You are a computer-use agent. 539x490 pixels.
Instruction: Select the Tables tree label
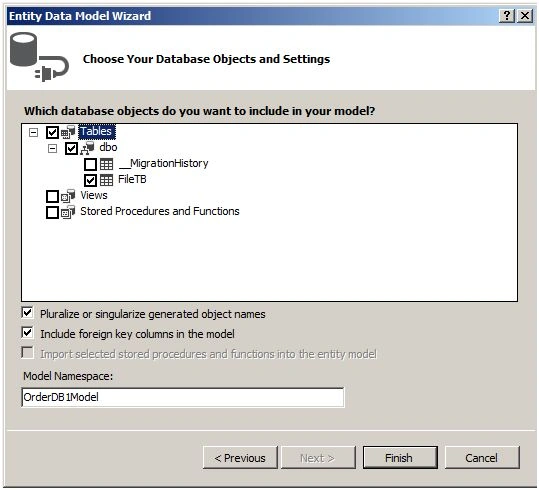(97, 132)
